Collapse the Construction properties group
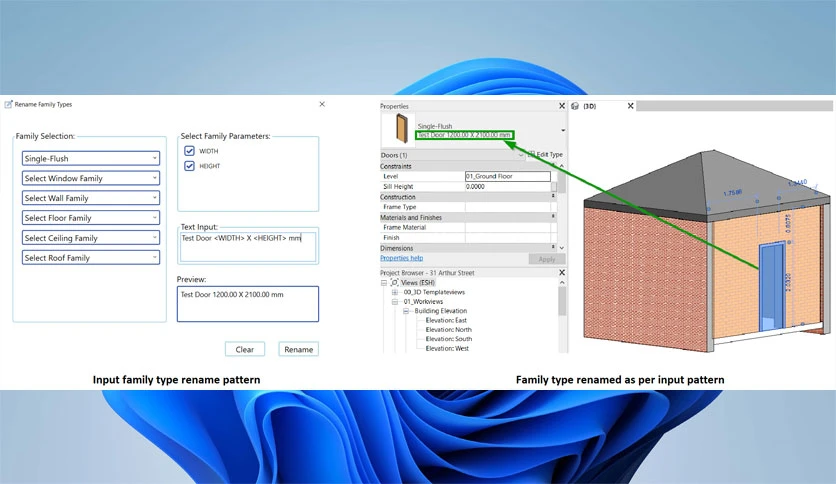836x484 pixels. click(553, 197)
